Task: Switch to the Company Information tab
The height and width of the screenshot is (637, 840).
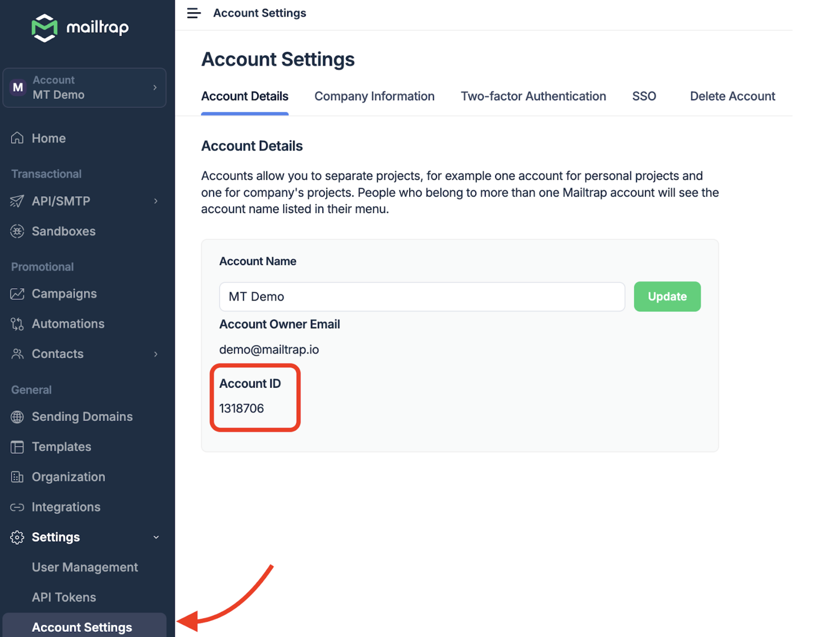Action: tap(374, 96)
